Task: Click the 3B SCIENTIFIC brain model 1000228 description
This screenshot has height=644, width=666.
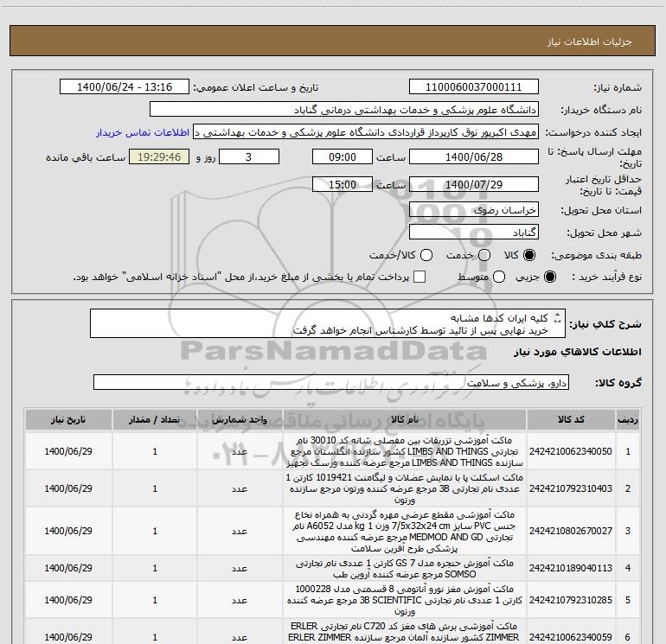Action: tap(405, 600)
